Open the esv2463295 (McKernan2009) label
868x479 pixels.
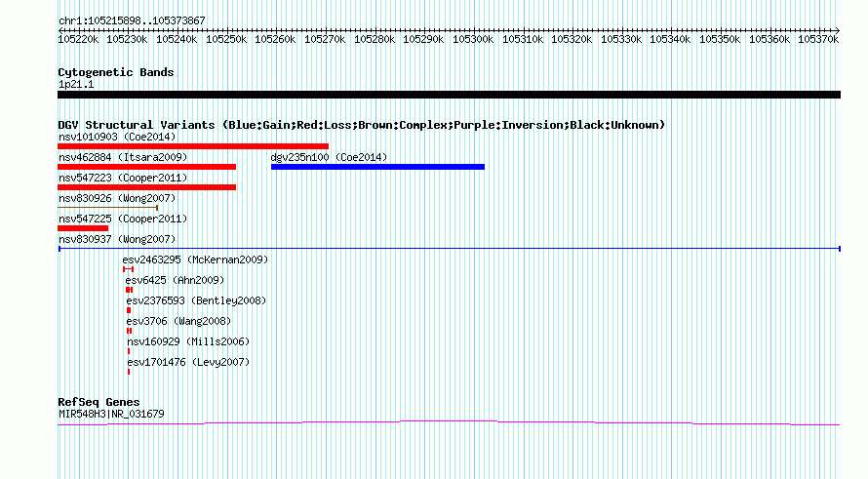click(195, 259)
